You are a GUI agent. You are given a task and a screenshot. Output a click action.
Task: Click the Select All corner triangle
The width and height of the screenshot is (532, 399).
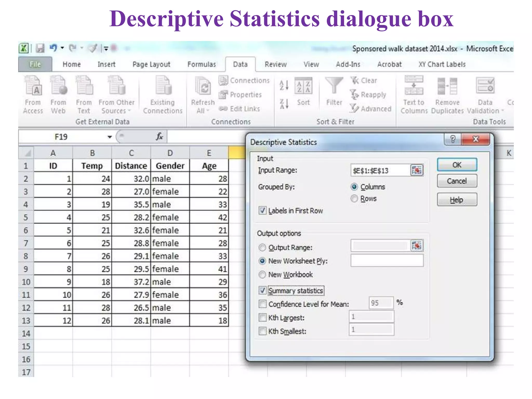(26, 153)
